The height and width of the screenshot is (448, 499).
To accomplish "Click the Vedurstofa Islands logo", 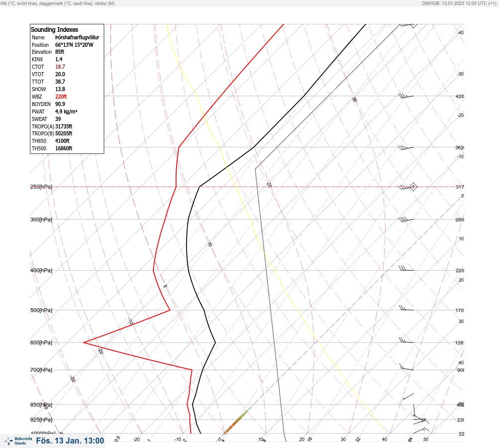I will (18, 441).
